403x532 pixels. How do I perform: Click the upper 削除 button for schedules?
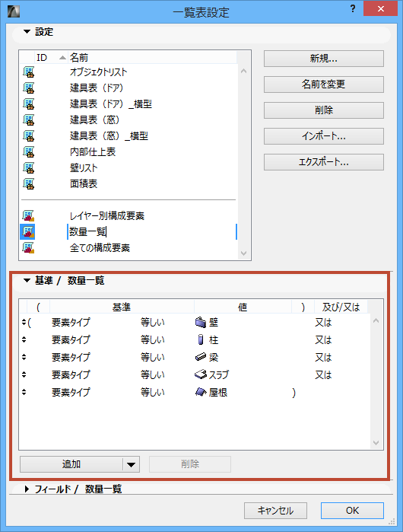[x=324, y=110]
